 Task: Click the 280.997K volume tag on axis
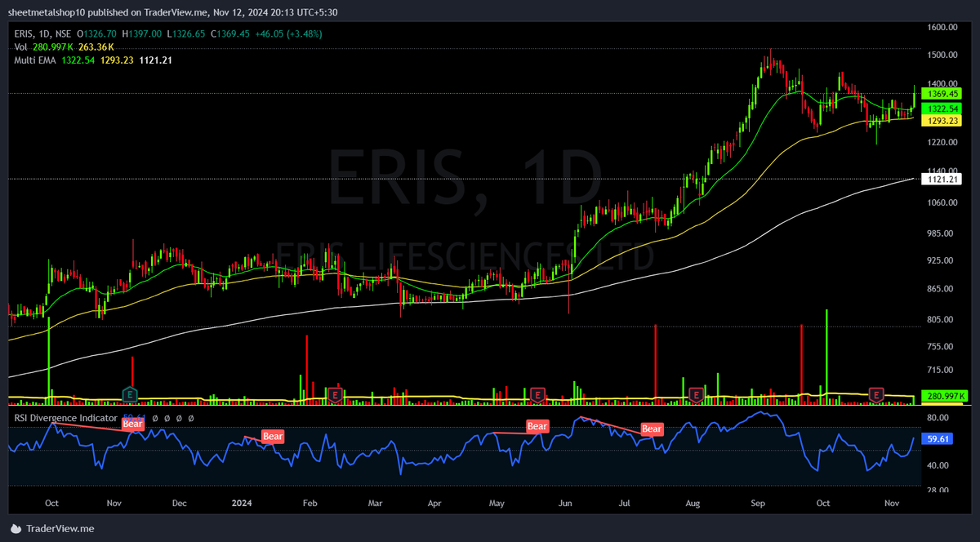pos(945,397)
